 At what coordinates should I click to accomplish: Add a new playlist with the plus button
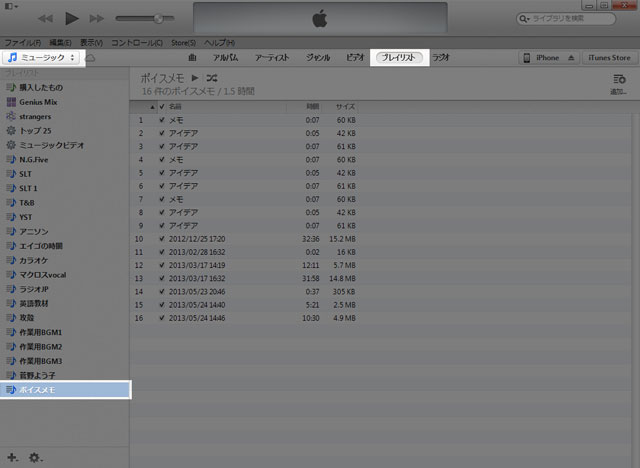click(x=12, y=457)
